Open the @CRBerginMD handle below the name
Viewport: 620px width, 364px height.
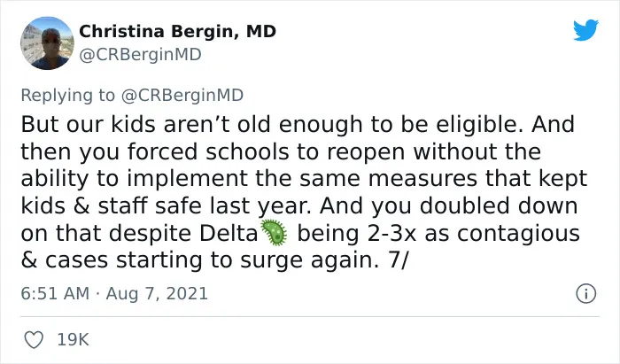[x=140, y=55]
